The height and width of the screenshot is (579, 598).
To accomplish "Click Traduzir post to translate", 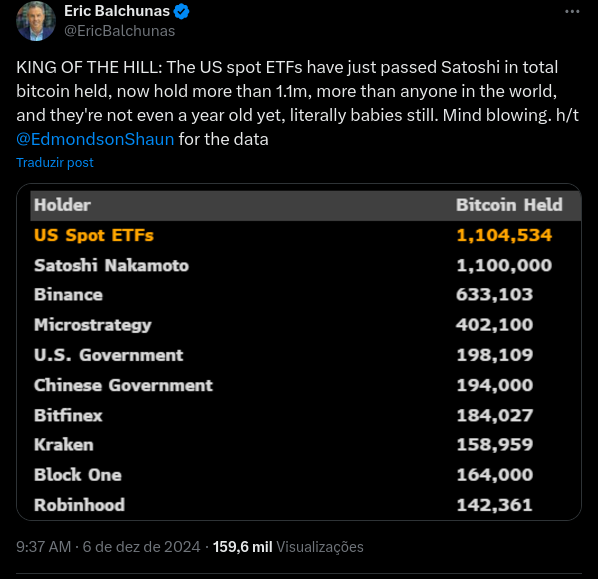I will click(55, 162).
